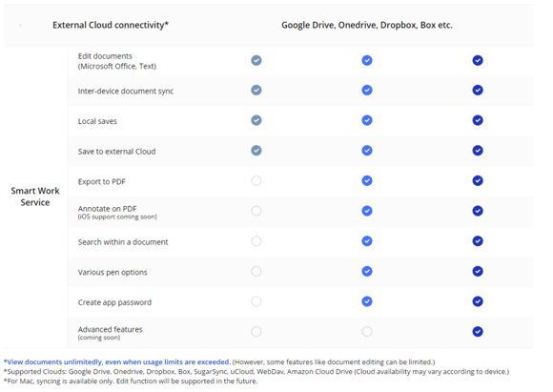Image resolution: width=553 pixels, height=392 pixels.
Task: Click empty circle in first column for Create app password
Action: point(256,301)
